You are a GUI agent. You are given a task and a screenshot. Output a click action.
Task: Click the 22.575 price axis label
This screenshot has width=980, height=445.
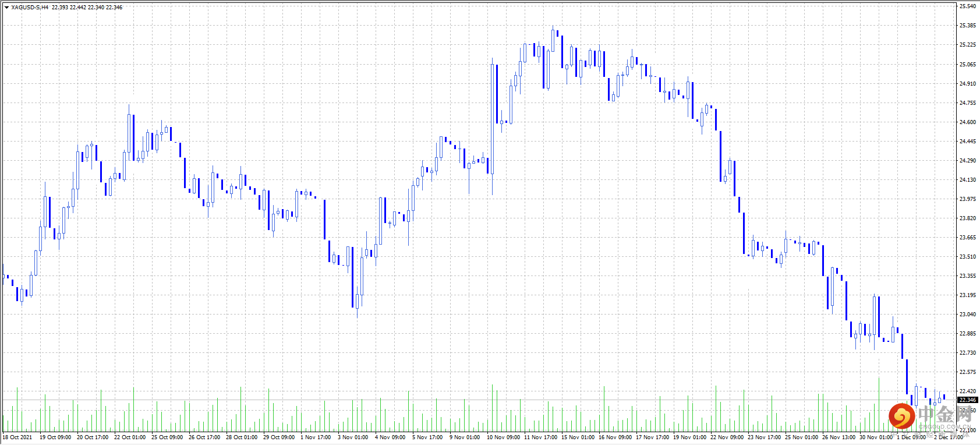(x=967, y=372)
